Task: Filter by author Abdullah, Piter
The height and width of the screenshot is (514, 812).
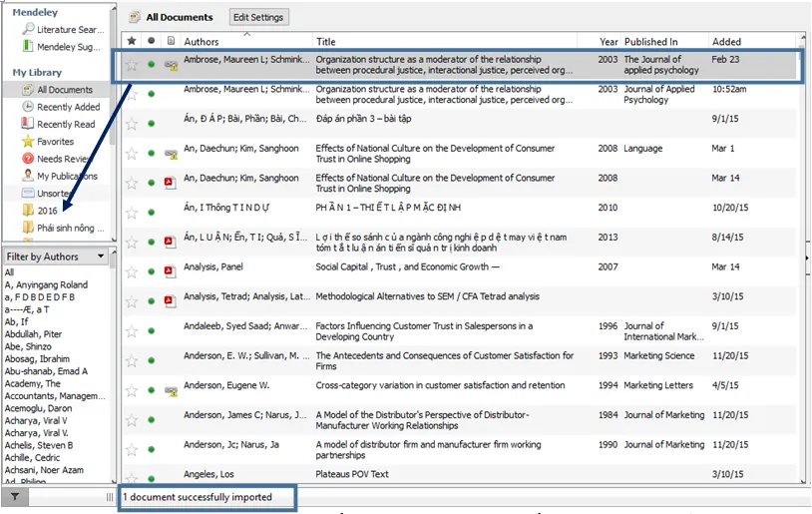Action: 33,334
